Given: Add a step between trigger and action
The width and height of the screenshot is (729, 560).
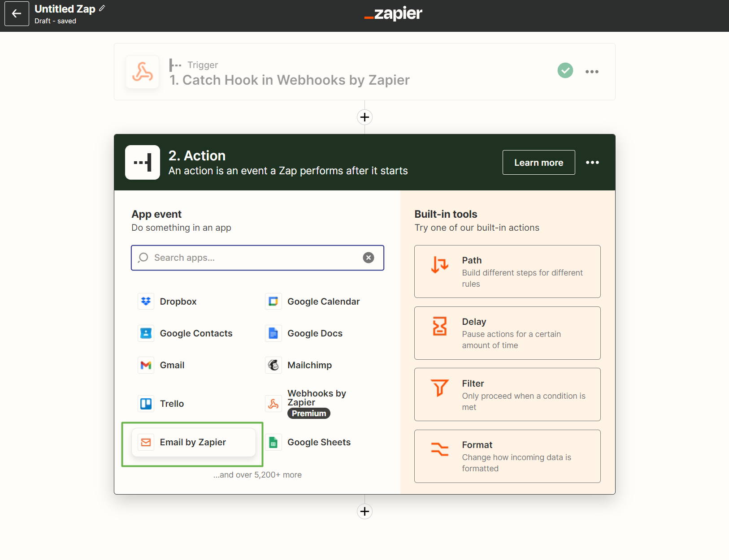Looking at the screenshot, I should pyautogui.click(x=364, y=117).
